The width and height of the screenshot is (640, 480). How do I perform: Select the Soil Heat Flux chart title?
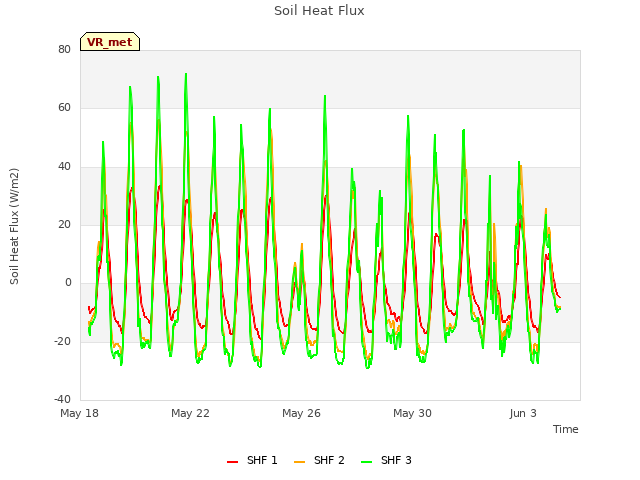pyautogui.click(x=319, y=11)
